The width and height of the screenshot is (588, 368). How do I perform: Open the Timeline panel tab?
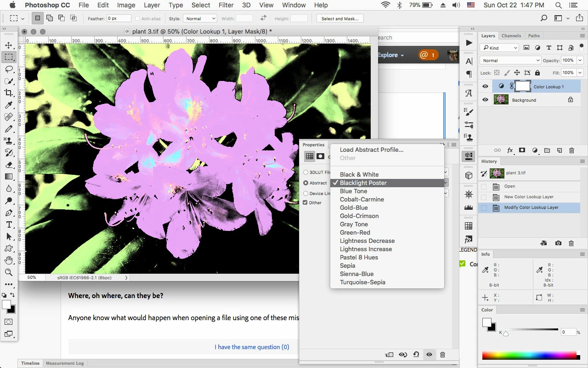point(30,363)
